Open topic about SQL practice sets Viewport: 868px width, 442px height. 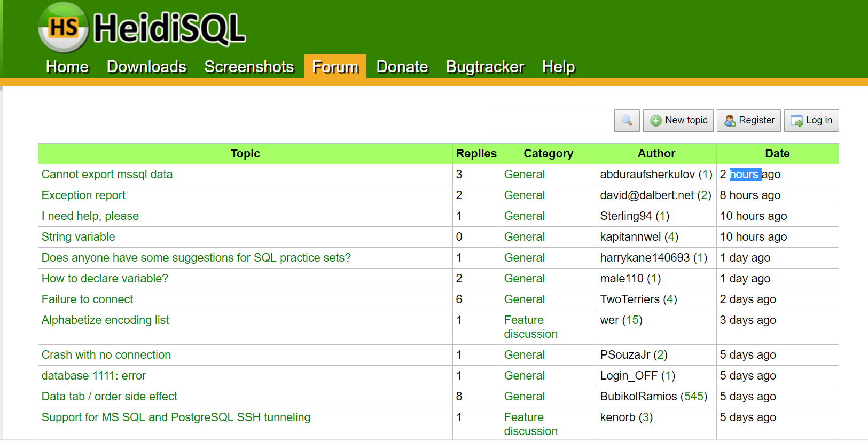(x=196, y=258)
